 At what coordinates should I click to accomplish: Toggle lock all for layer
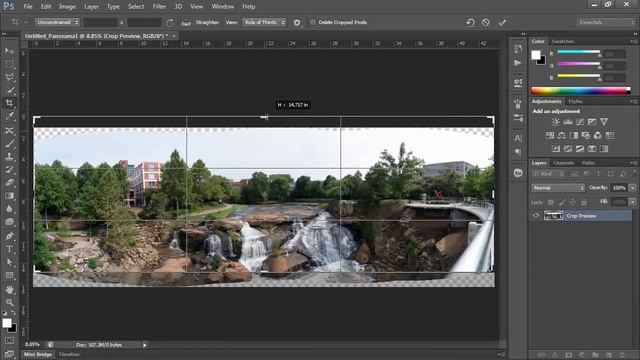(584, 202)
